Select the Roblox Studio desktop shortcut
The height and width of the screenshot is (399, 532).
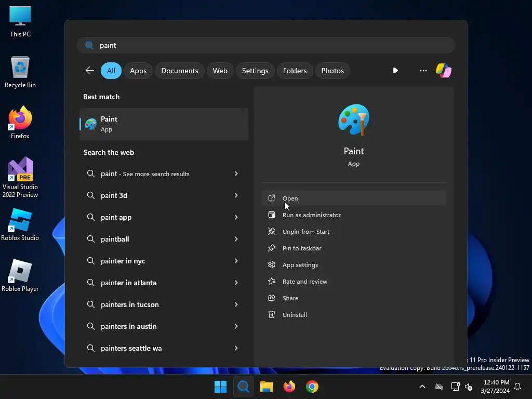20,225
